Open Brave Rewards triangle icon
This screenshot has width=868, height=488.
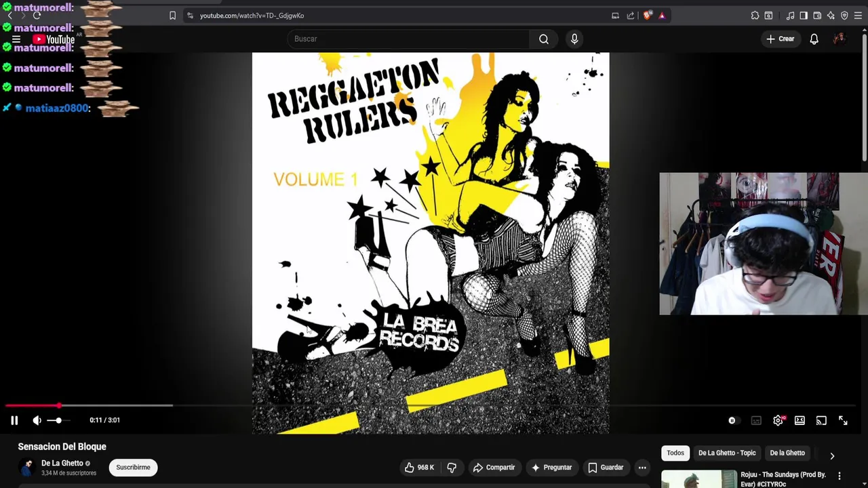pyautogui.click(x=662, y=16)
